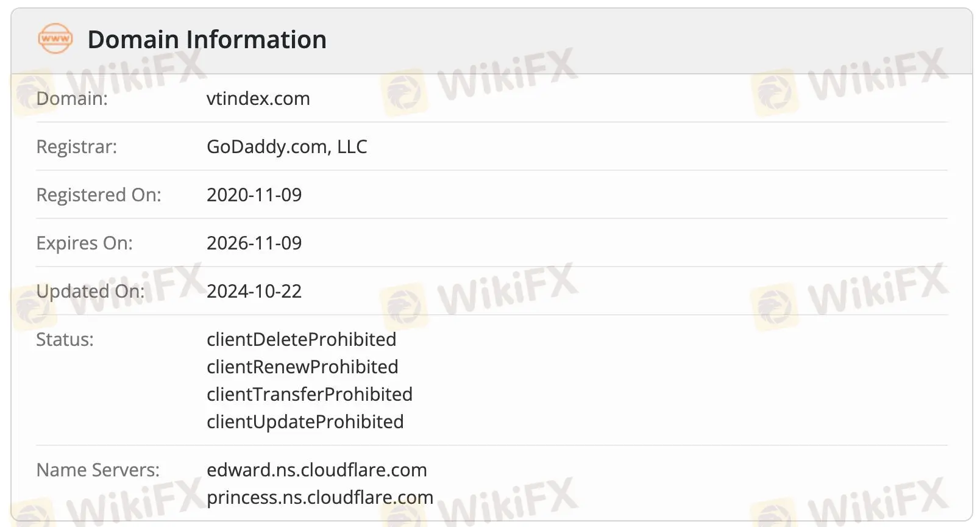Select the clientDeleteProhibited status entry
This screenshot has width=980, height=527.
302,339
